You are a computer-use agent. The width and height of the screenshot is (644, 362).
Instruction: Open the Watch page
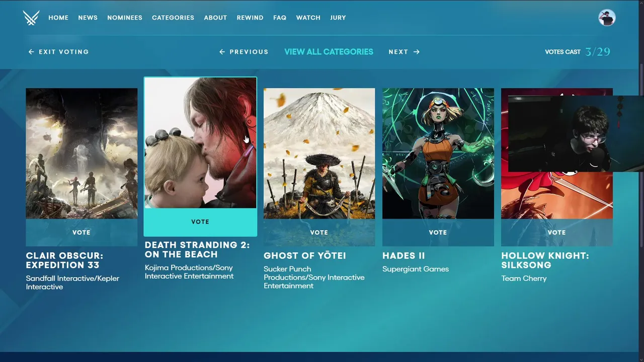coord(308,18)
